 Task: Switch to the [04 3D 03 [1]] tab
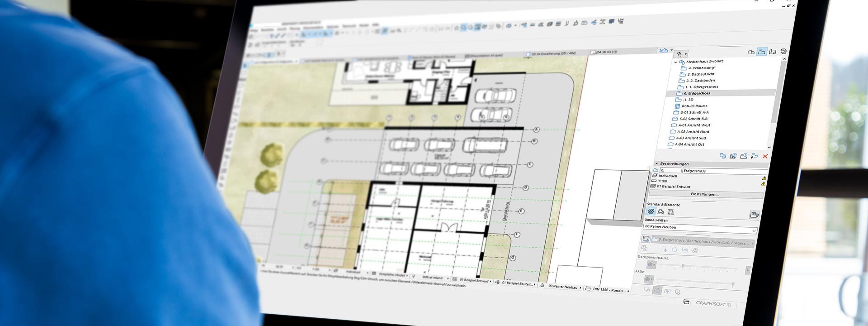tap(604, 52)
